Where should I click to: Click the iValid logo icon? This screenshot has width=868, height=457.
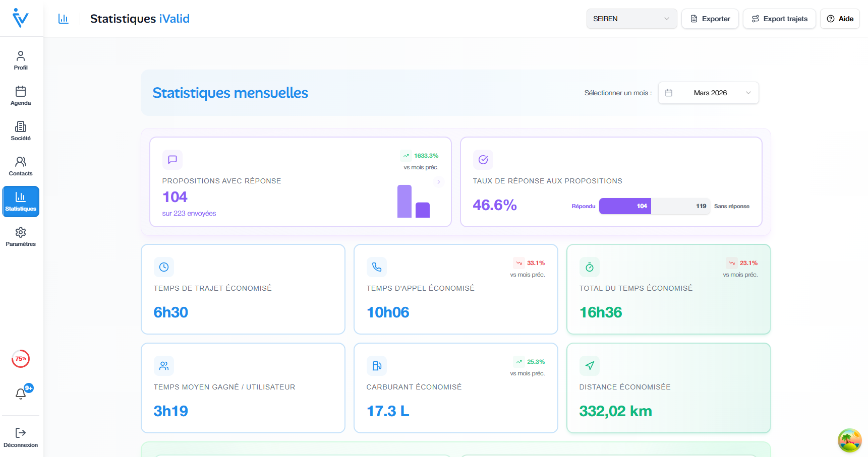point(21,18)
